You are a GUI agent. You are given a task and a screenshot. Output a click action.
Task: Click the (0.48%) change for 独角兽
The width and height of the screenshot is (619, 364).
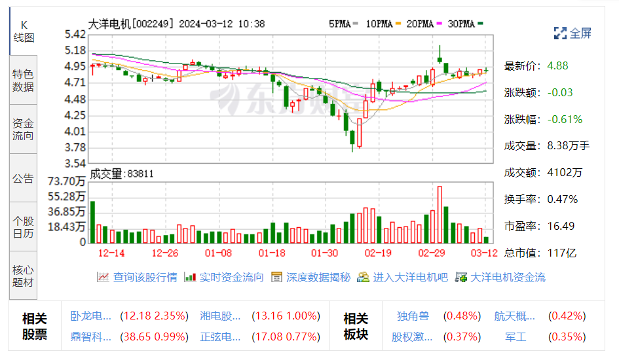coord(462,316)
